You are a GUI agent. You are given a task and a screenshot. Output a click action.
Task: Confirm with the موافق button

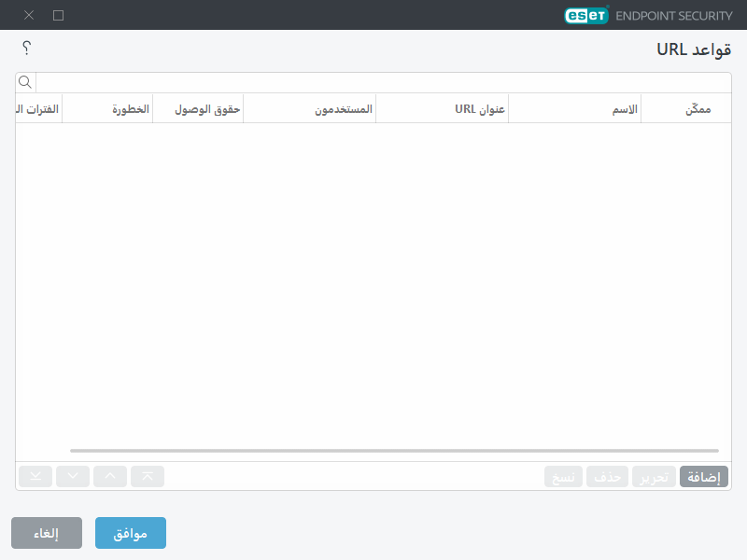(131, 533)
